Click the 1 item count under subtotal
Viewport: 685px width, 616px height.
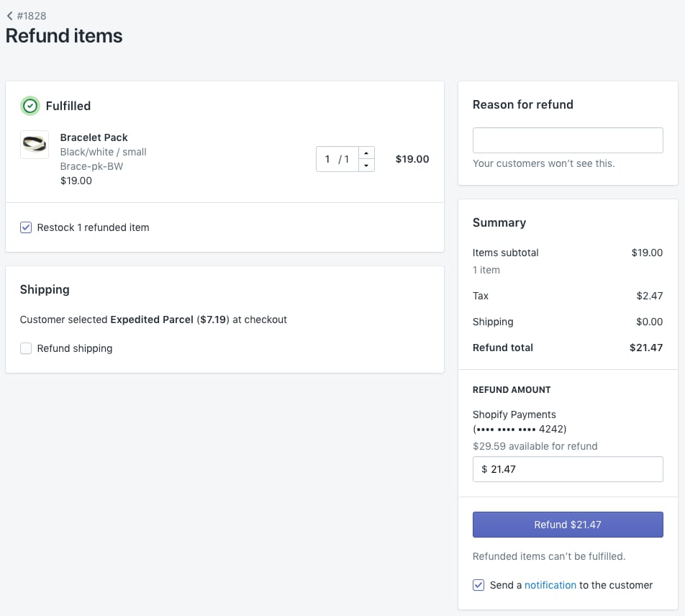tap(486, 270)
